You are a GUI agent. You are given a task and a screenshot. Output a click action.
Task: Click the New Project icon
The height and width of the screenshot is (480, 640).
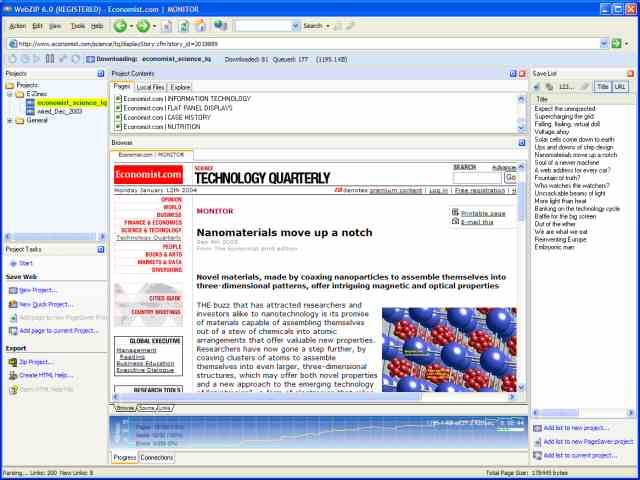point(13,291)
